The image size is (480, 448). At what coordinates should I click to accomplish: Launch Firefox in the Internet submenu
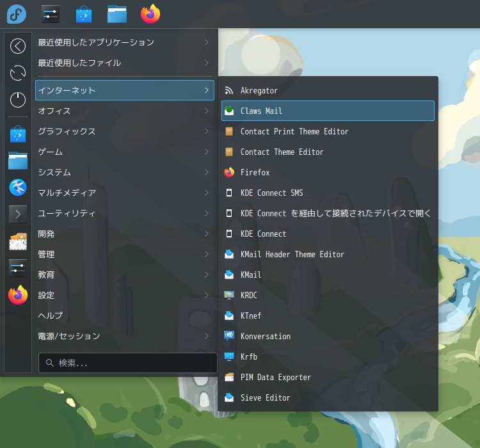(328, 172)
